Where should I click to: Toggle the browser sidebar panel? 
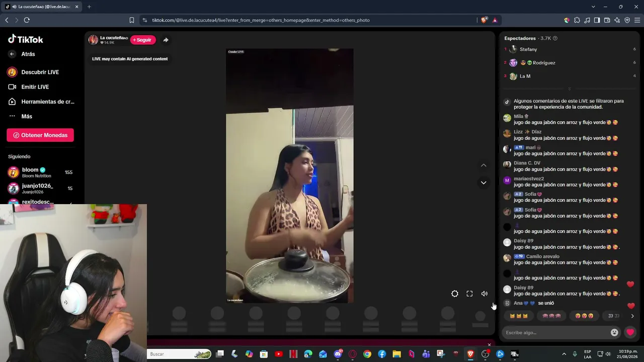click(597, 20)
